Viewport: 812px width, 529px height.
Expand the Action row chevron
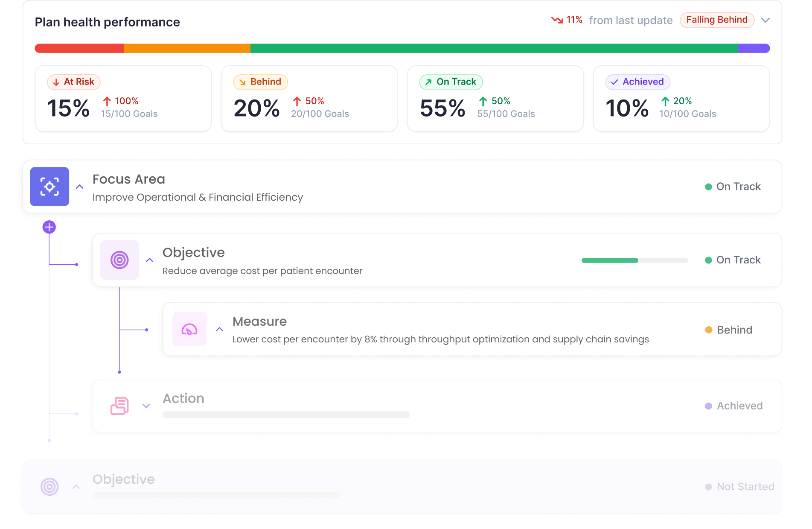point(146,406)
